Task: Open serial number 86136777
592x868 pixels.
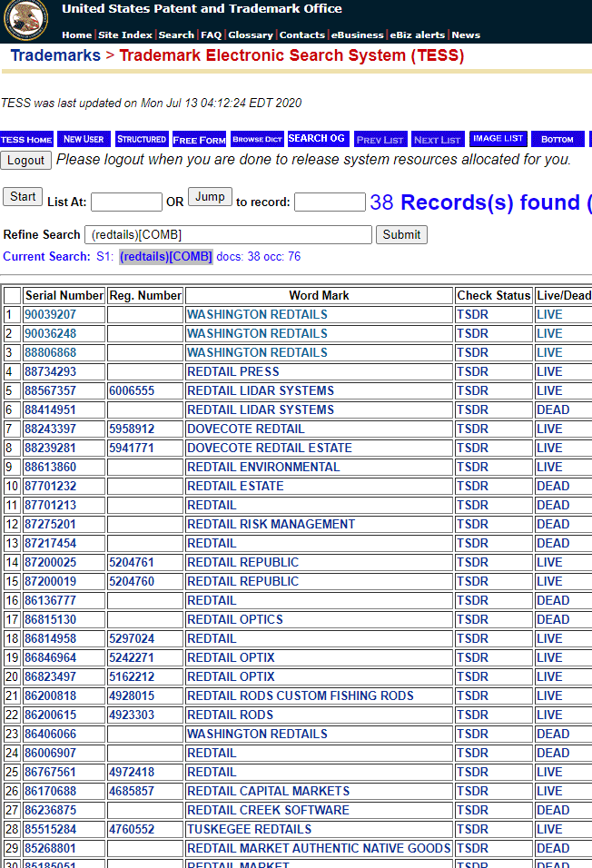Action: pos(51,601)
